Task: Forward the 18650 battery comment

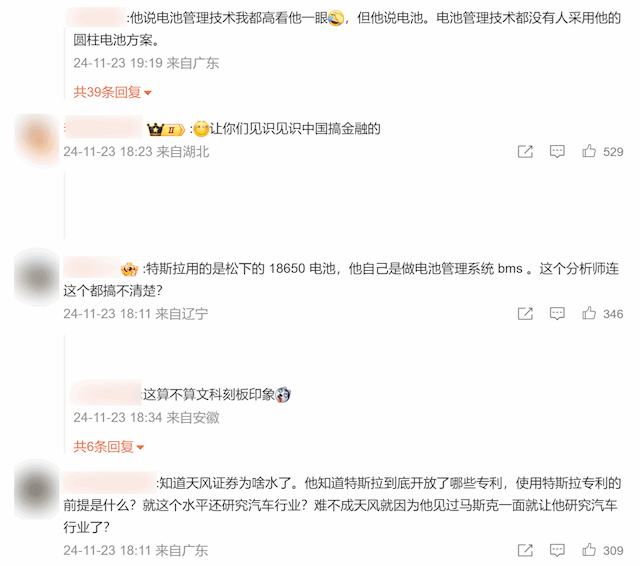Action: pyautogui.click(x=525, y=313)
